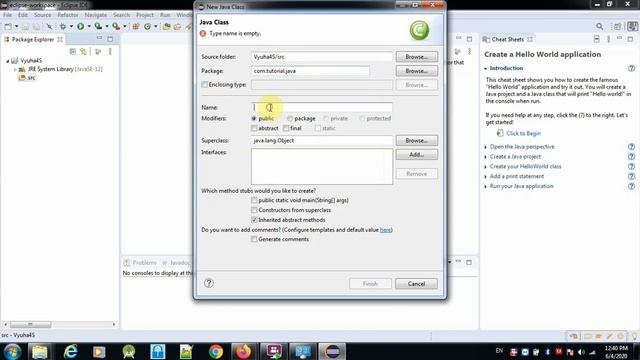Viewport: 640px width, 360px height.
Task: Click the Debug bug icon in Eclipse toolbar
Action: coord(63,27)
